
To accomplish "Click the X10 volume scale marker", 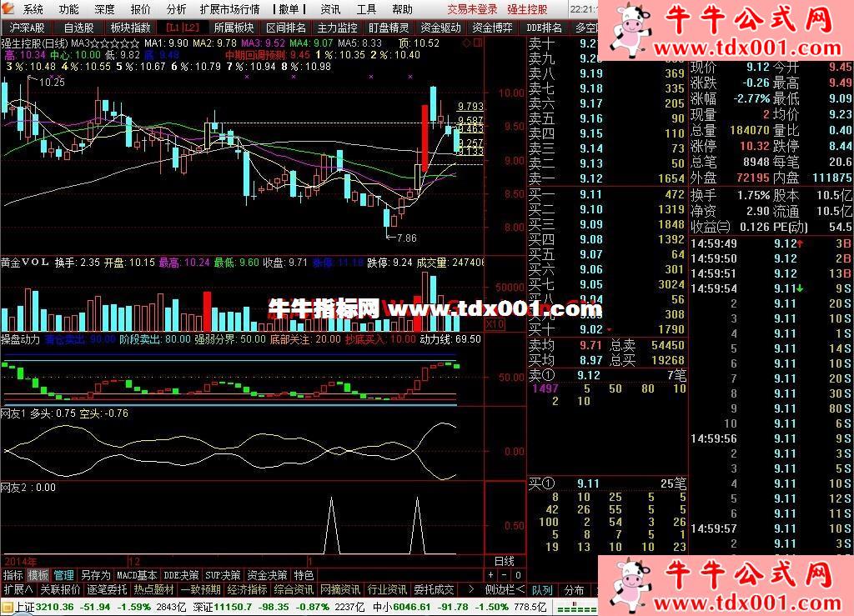I will point(495,324).
